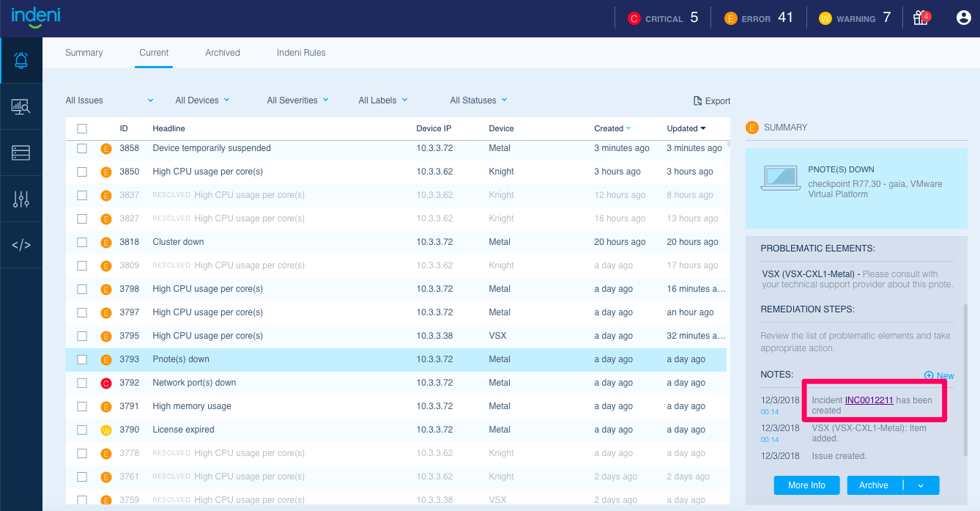
Task: Click the error severity icon on issue 3850
Action: tap(106, 172)
